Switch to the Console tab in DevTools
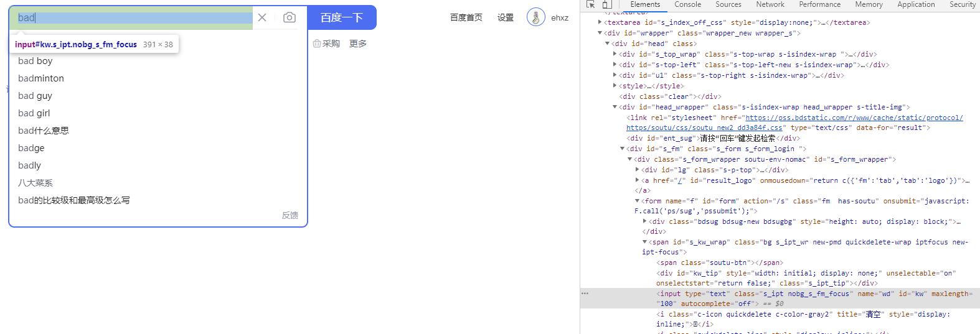The image size is (980, 334). tap(687, 4)
